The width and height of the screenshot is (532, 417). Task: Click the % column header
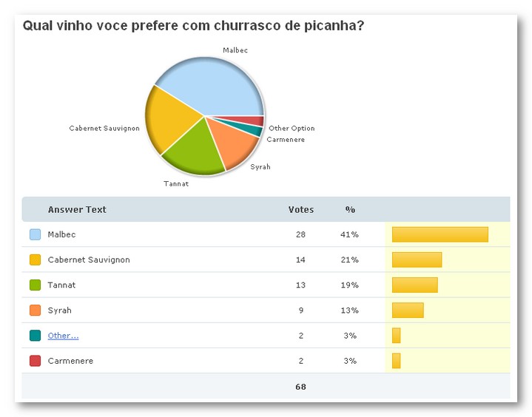[x=350, y=209]
